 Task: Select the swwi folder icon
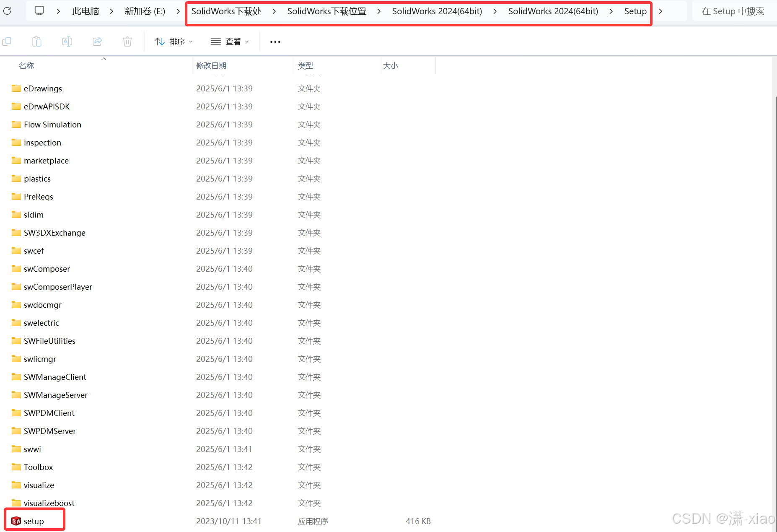tap(16, 449)
